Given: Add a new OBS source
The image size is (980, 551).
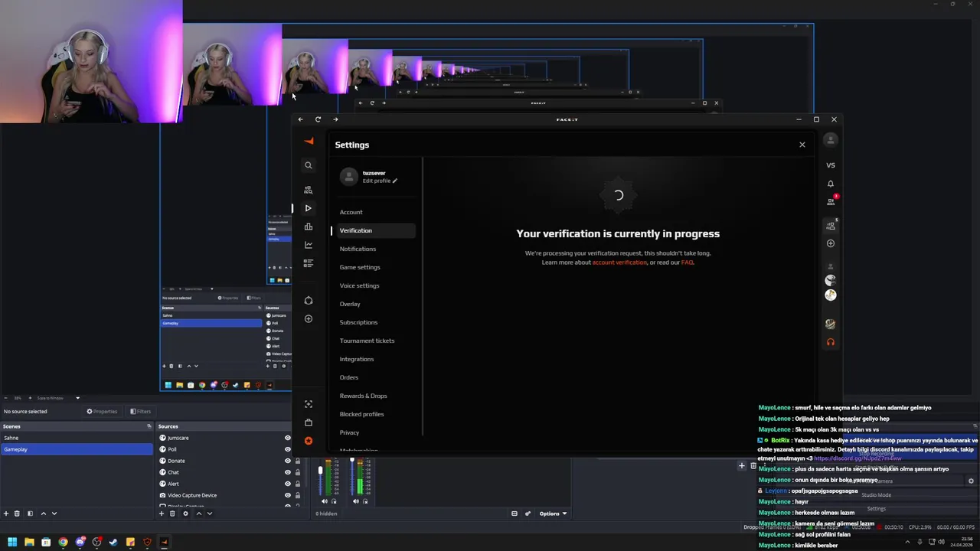Looking at the screenshot, I should click(162, 514).
